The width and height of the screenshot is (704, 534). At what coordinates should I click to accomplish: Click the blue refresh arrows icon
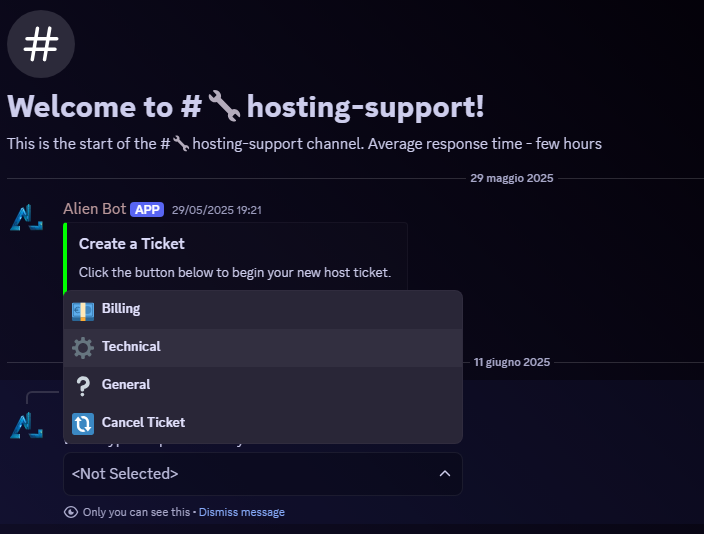coord(83,424)
